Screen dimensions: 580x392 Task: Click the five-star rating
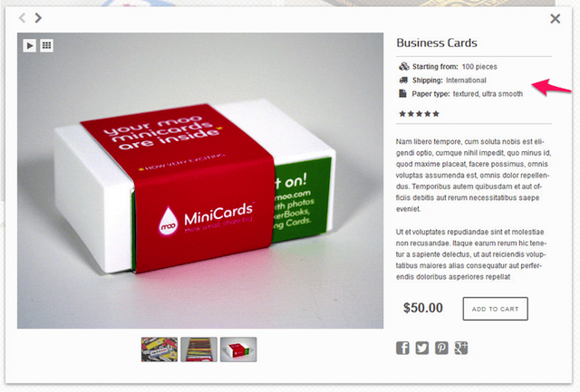pos(419,114)
